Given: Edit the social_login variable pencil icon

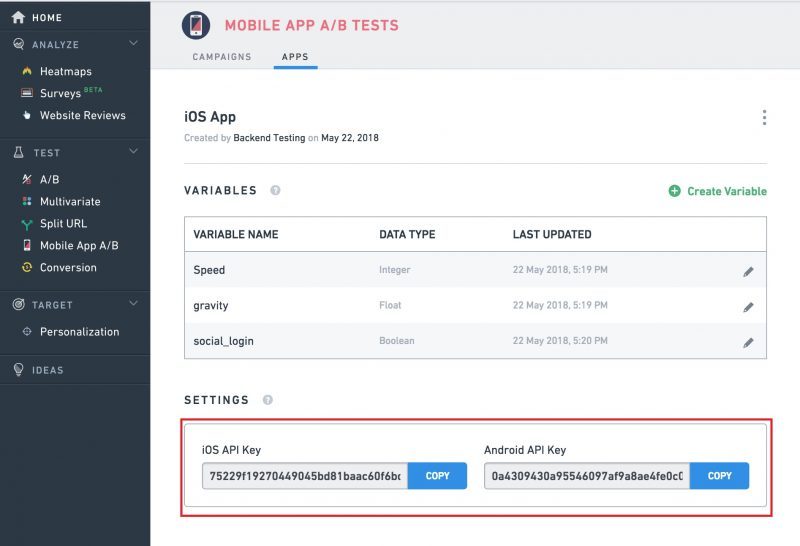Looking at the screenshot, I should 748,343.
